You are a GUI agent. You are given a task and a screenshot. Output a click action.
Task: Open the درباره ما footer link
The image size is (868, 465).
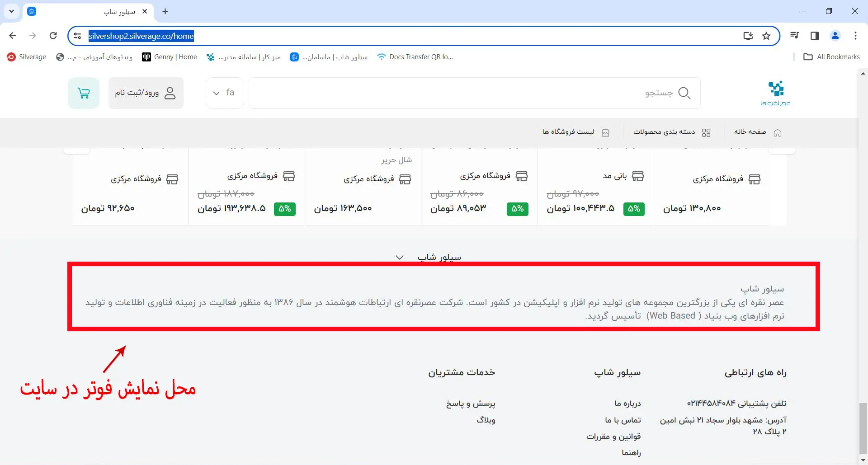pyautogui.click(x=627, y=404)
